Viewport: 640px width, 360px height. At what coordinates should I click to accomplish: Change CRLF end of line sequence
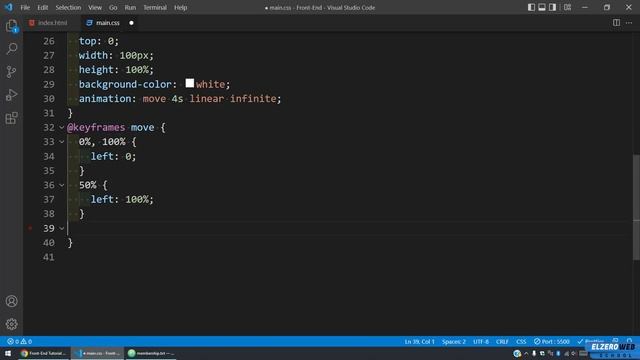click(x=502, y=341)
